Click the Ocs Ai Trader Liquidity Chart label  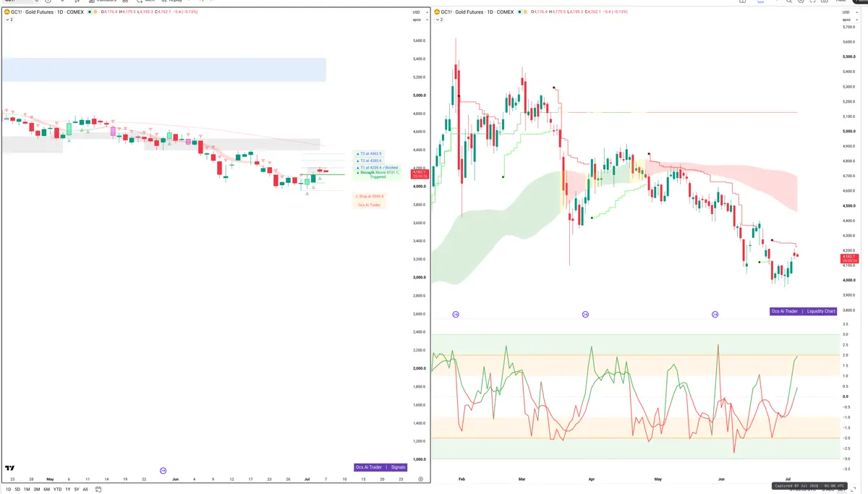(804, 311)
